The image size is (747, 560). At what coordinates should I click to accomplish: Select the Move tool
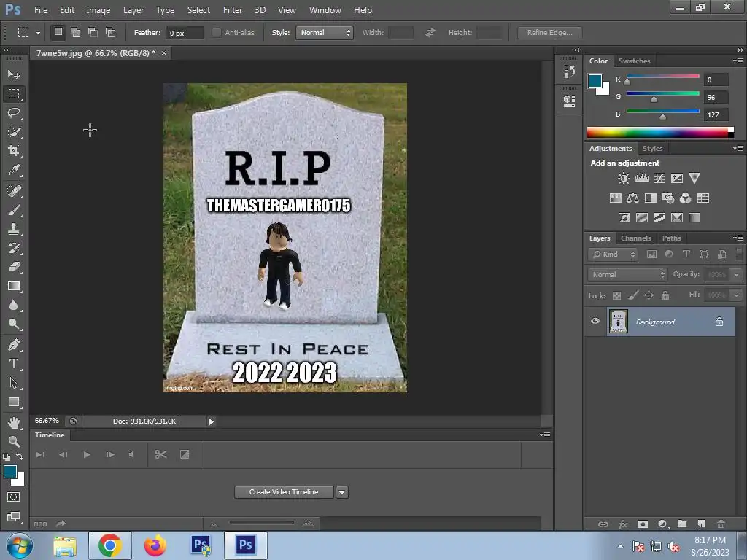14,75
